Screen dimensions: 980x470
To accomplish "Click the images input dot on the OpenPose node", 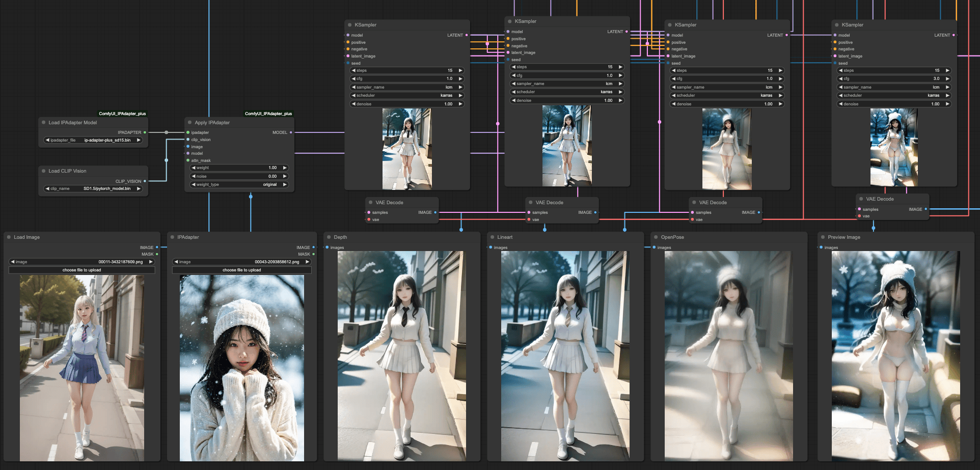I will click(x=654, y=247).
